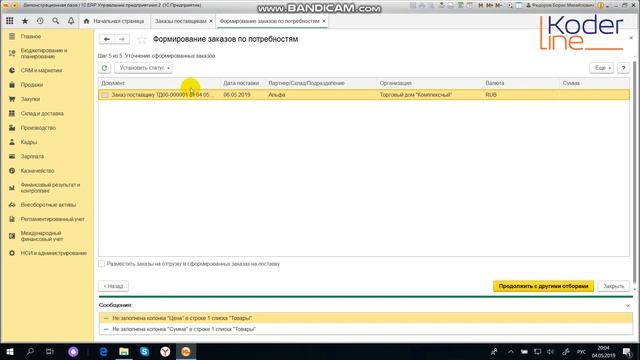
Task: Open Склад и доставка section
Action: [42, 113]
